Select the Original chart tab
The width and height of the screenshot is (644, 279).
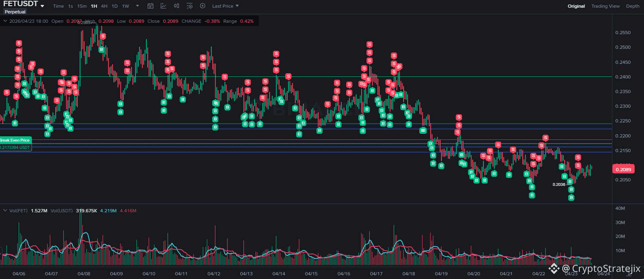tap(576, 6)
